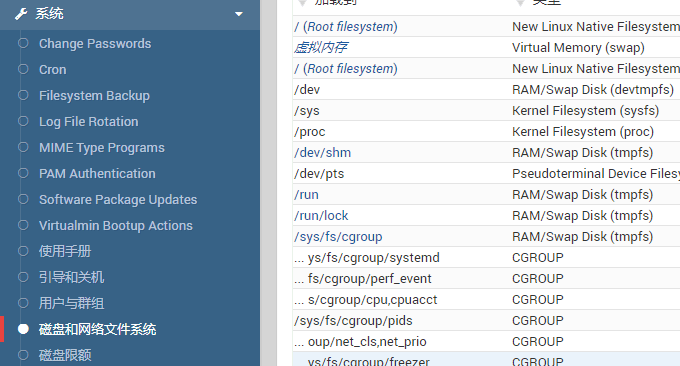680x366 pixels.
Task: Click the circle bullet beside Cron
Action: point(23,69)
